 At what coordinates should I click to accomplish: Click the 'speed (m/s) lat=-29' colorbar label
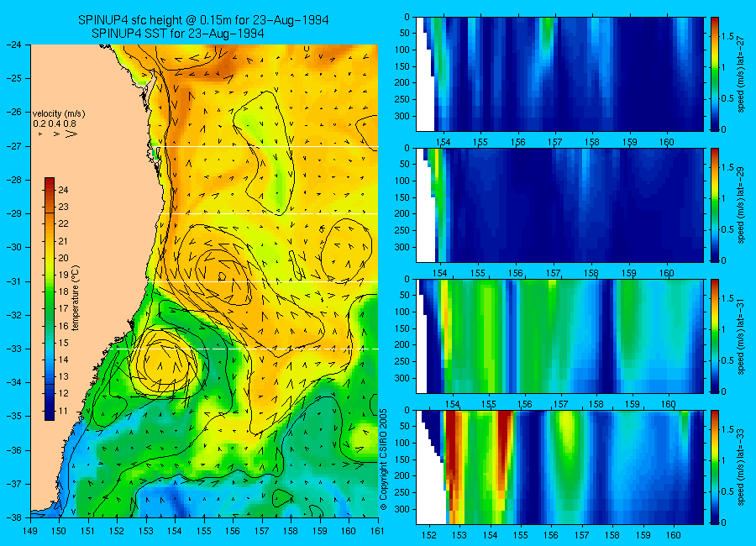741,205
